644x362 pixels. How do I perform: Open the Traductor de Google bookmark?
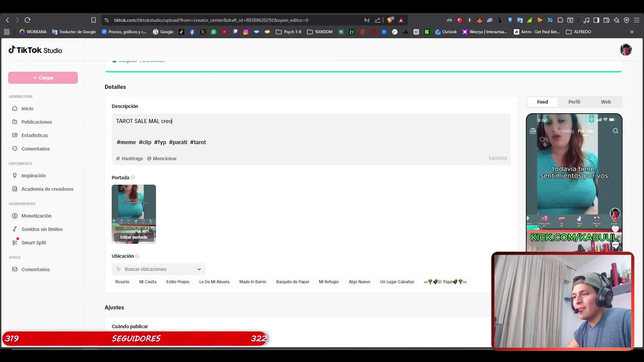(x=74, y=32)
